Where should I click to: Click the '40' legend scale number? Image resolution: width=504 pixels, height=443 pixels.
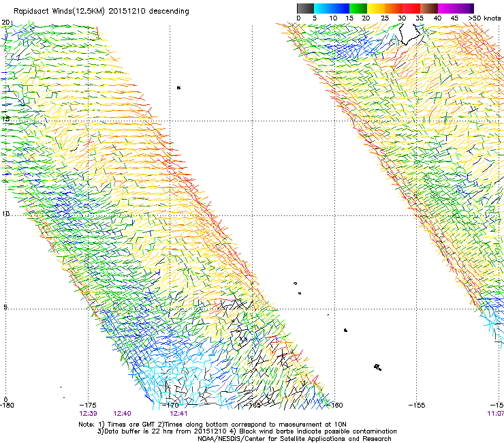click(x=437, y=18)
